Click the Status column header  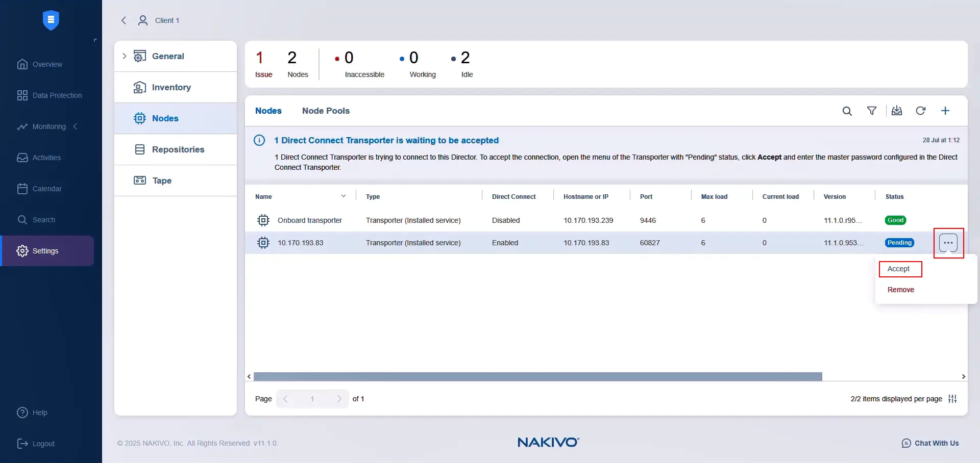point(894,196)
